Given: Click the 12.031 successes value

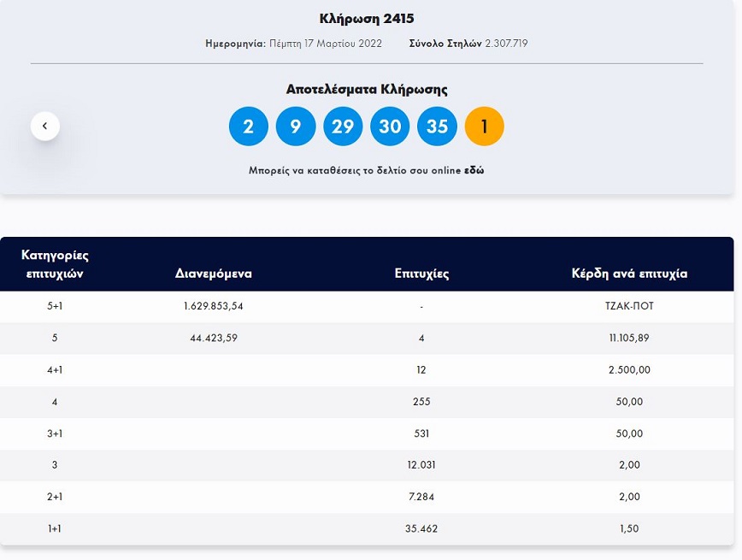Looking at the screenshot, I should 421,465.
